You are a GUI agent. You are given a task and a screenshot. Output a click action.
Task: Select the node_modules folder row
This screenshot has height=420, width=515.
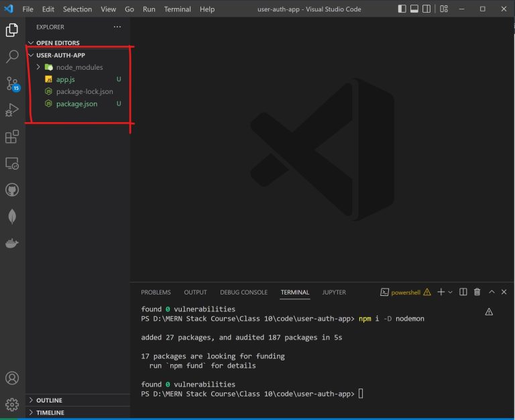[78, 67]
